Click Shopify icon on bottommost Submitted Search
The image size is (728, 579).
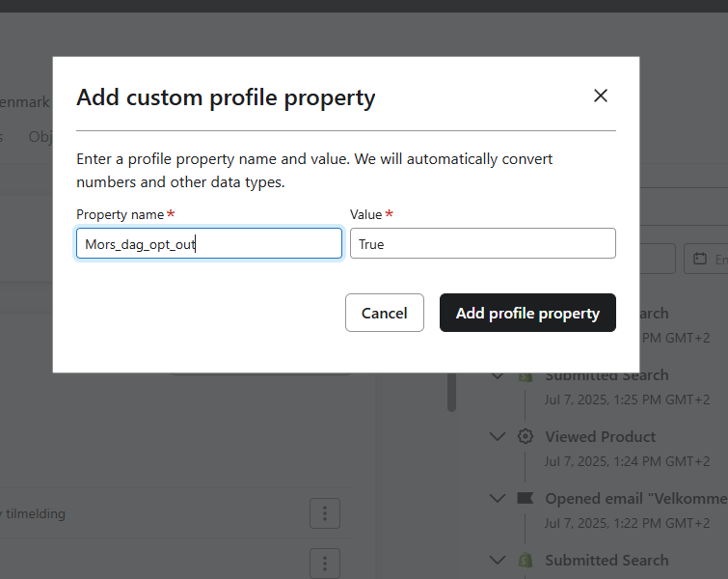pos(526,560)
